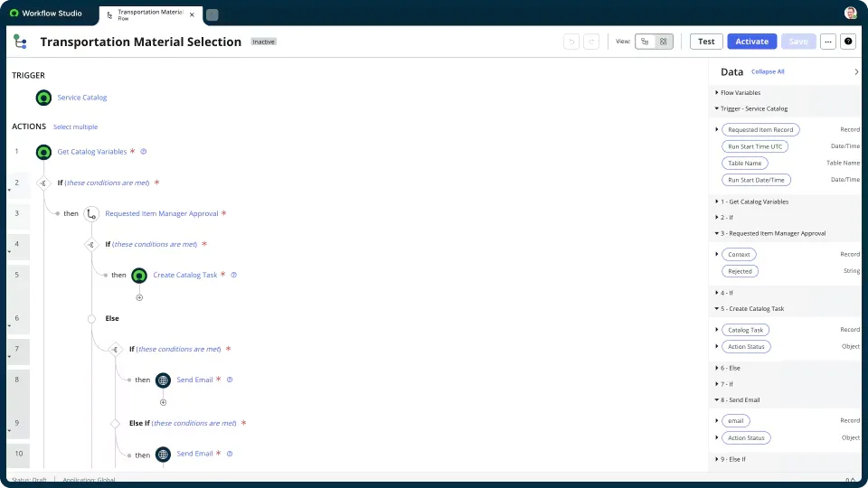Click the Requested Item Manager Approval subflow icon
Screen dimensions: 868x488
(91, 213)
